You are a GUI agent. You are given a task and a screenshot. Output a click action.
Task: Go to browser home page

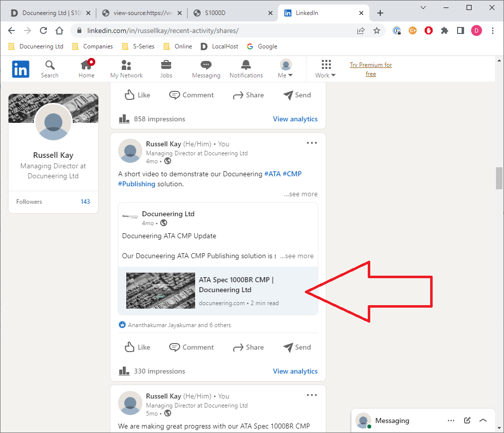point(59,30)
